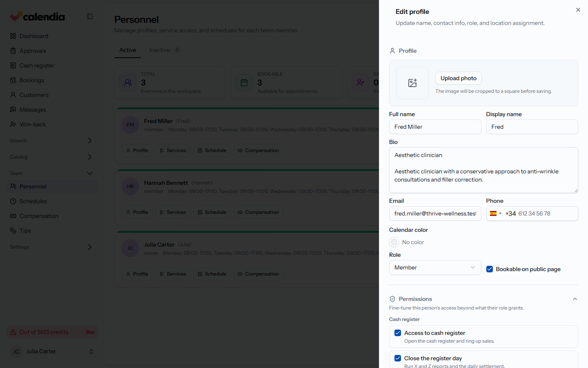Select the No color radio option
The height and width of the screenshot is (368, 588).
[394, 242]
